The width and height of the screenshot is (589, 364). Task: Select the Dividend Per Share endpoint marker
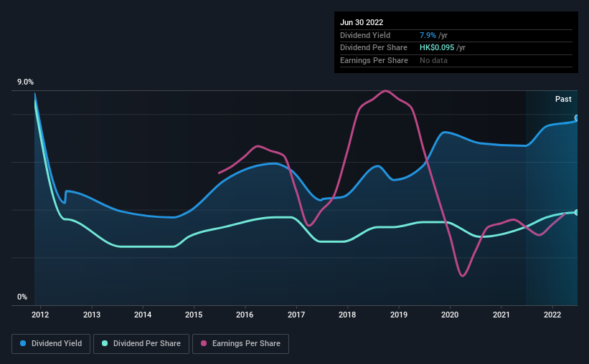pos(577,212)
